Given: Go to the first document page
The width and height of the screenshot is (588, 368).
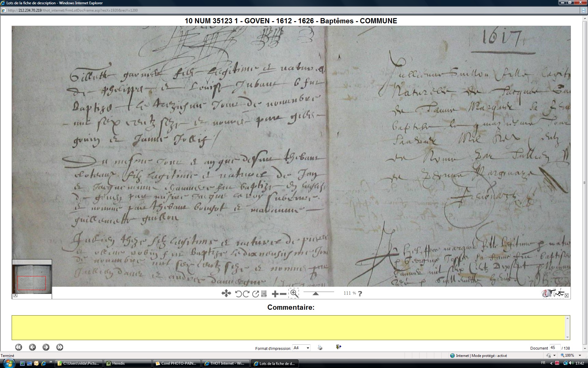Looking at the screenshot, I should click(19, 347).
